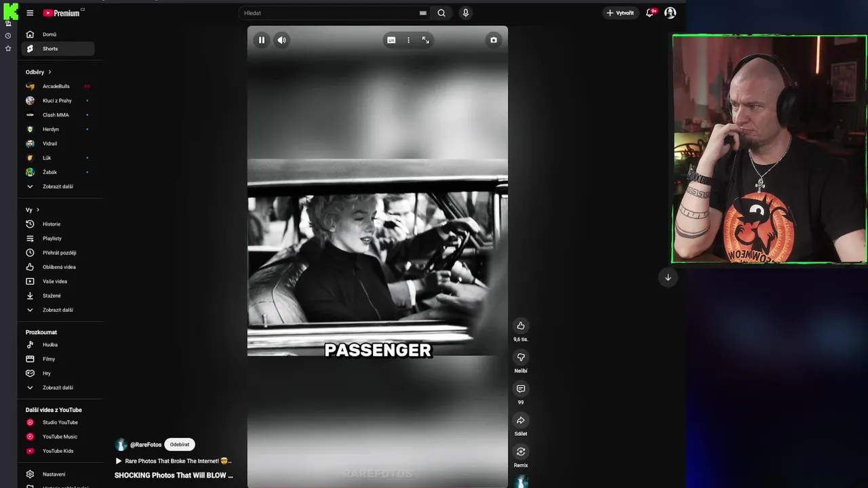This screenshot has width=868, height=488.
Task: Toggle subtitles on the Short
Action: click(x=391, y=40)
